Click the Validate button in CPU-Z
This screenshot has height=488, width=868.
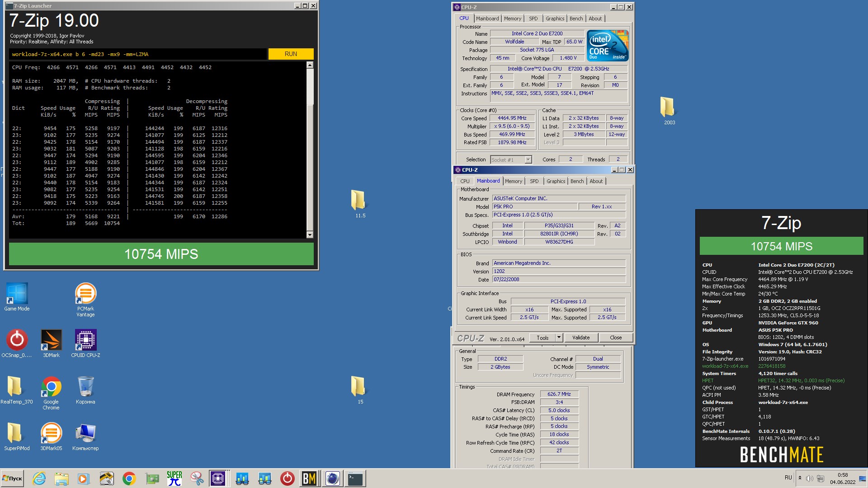tap(581, 338)
